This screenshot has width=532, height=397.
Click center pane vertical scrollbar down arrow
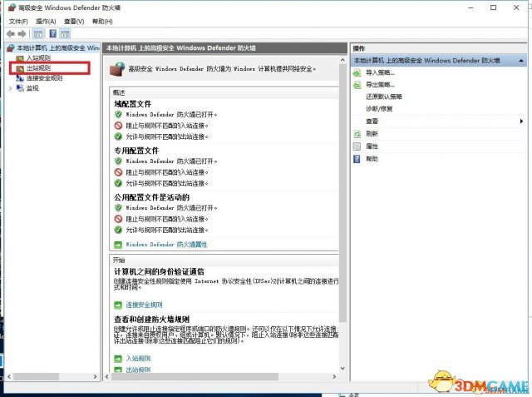342,368
